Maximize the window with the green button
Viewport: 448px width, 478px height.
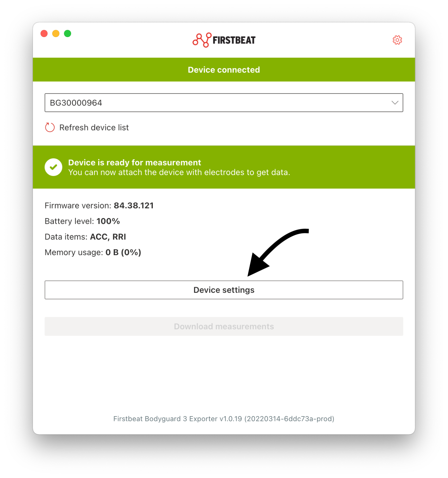[x=67, y=33]
